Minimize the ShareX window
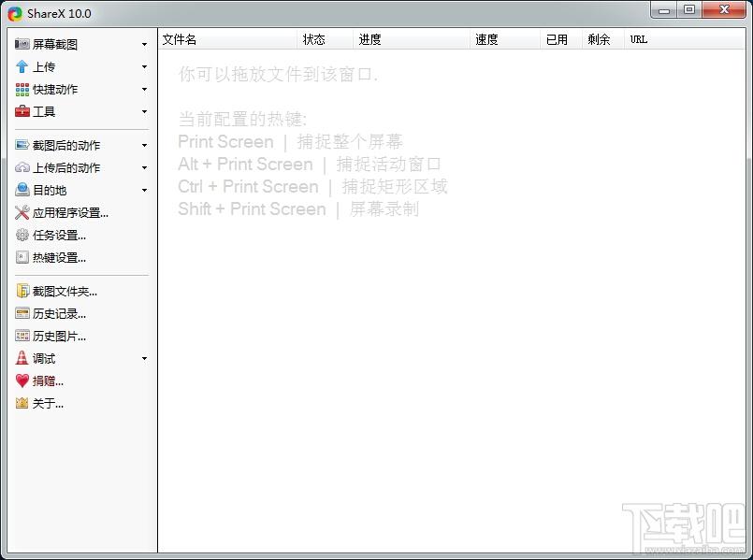The width and height of the screenshot is (753, 560). 664,10
